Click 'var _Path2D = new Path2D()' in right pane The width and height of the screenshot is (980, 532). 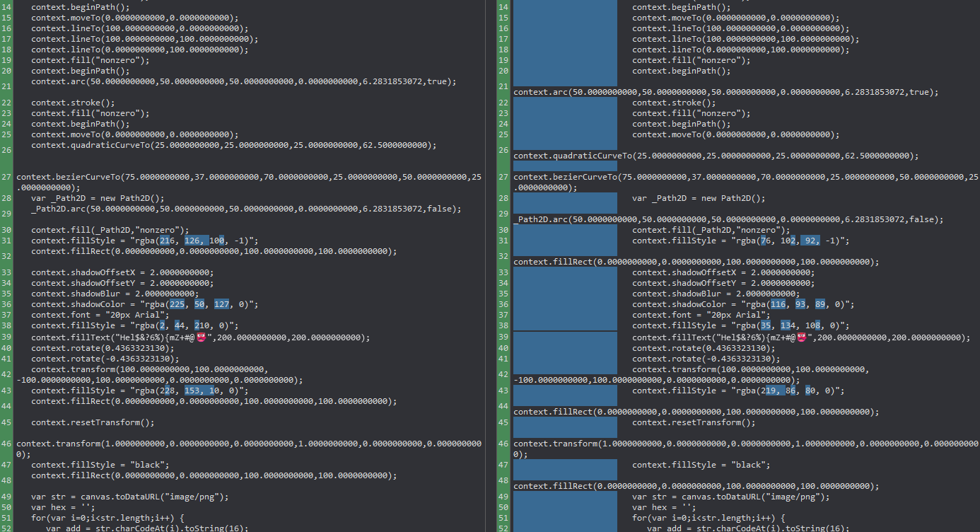[x=699, y=198]
